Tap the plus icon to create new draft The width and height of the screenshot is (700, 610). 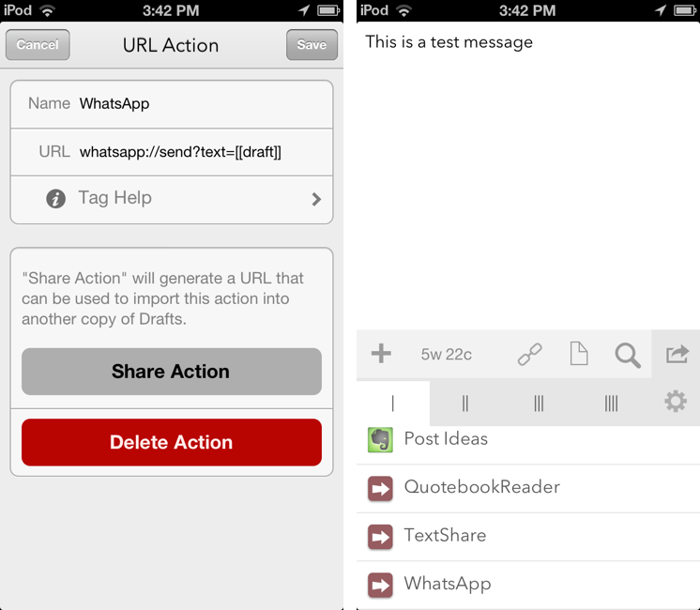pos(381,354)
